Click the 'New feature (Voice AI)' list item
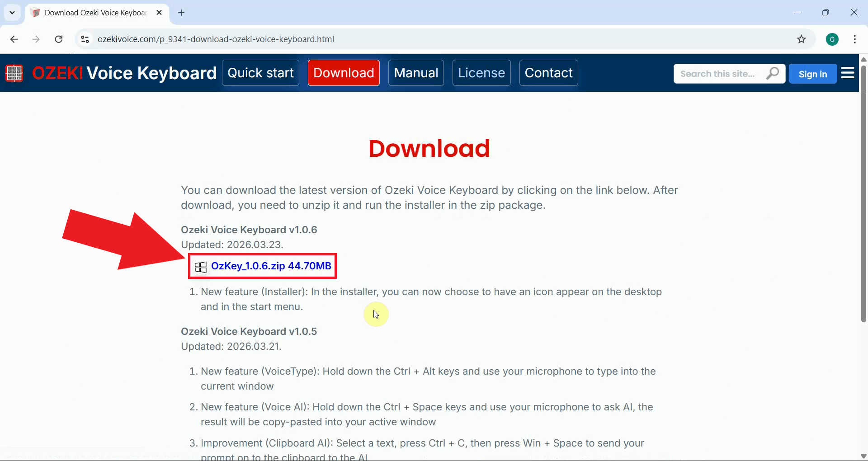 427,414
